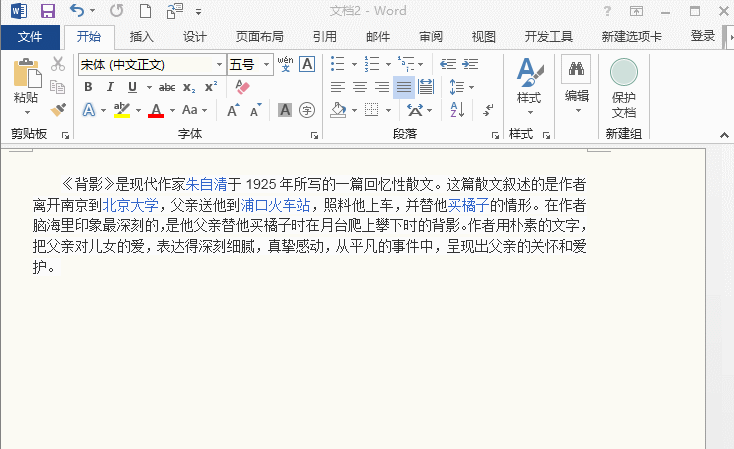Apply red font color
734x449 pixels.
(156, 110)
